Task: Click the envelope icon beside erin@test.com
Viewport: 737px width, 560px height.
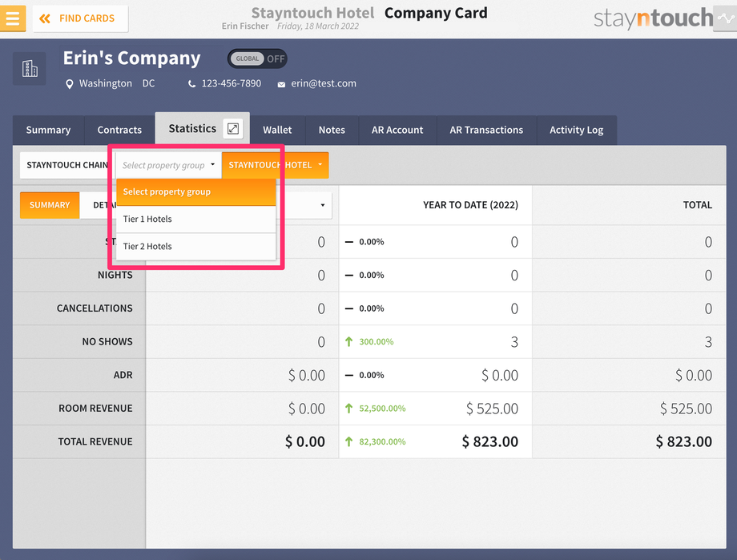Action: pos(281,85)
